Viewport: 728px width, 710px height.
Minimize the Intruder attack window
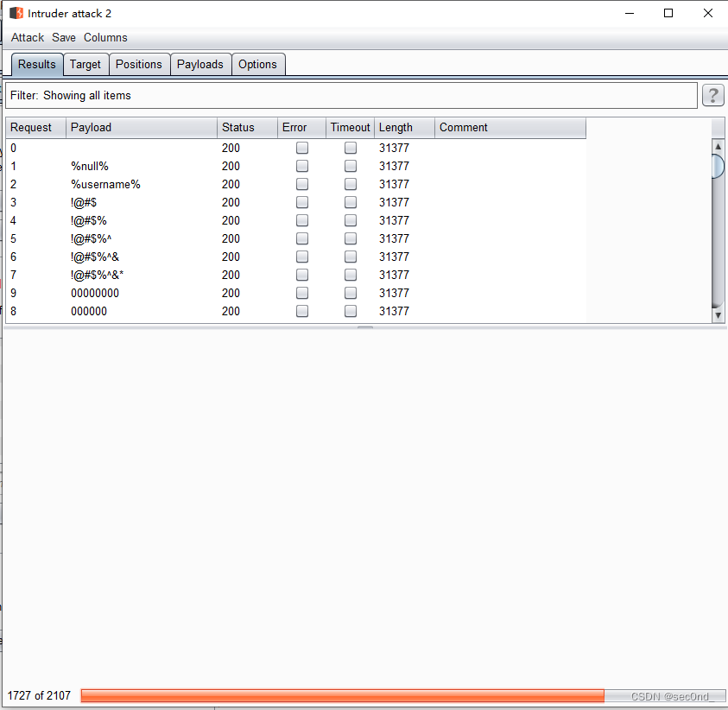coord(629,13)
